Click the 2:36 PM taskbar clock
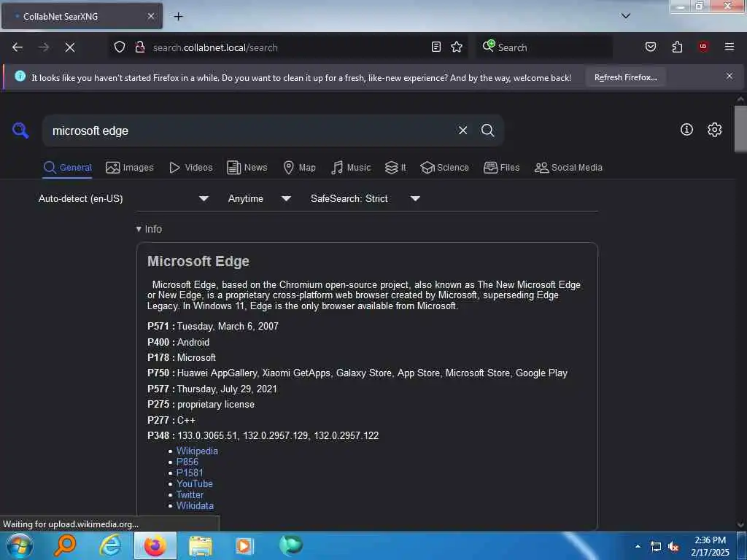 pos(710,546)
